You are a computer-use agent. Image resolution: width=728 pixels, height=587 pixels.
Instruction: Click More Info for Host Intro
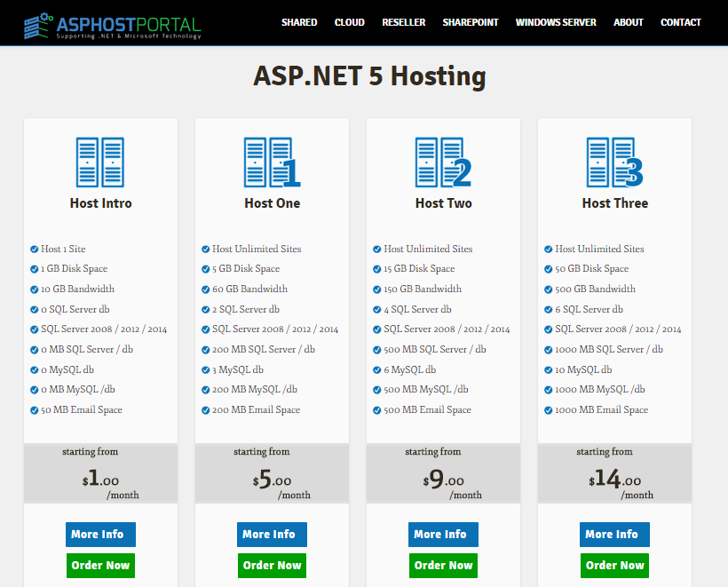point(100,534)
